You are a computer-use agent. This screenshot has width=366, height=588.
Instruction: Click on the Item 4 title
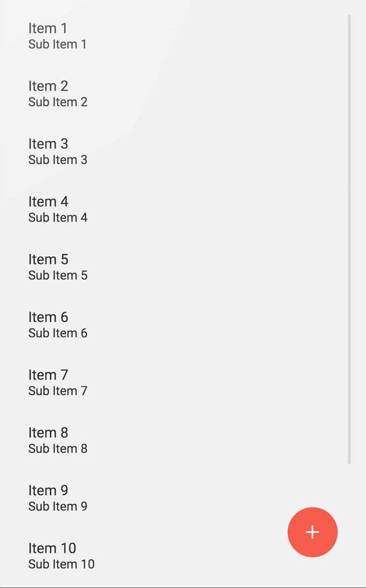click(x=48, y=202)
